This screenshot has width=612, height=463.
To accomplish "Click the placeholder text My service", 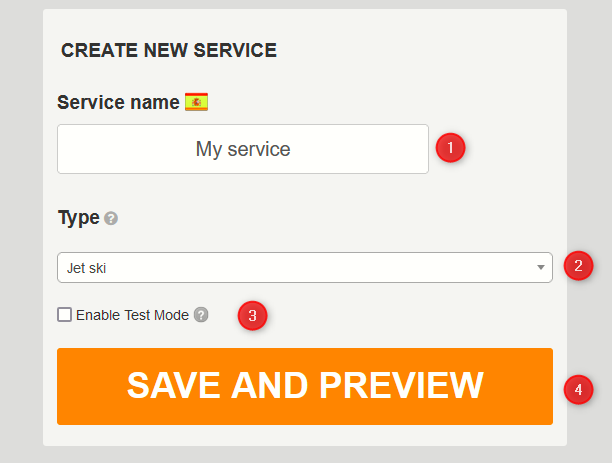I will tap(243, 150).
